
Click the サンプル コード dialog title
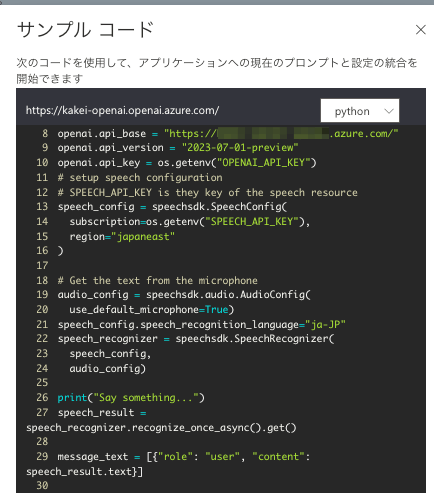85,30
